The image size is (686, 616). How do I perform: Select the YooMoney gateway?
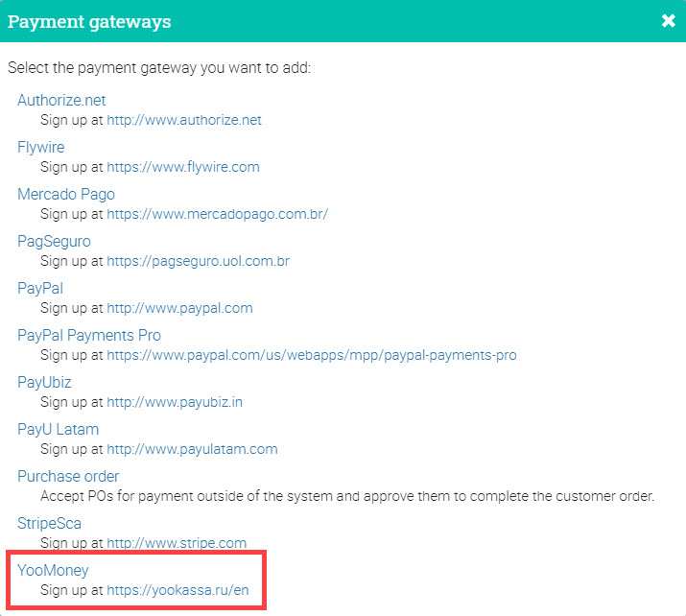pos(53,571)
